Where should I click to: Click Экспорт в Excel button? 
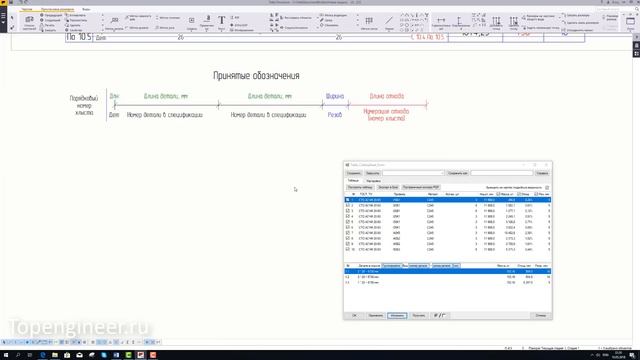(388, 187)
